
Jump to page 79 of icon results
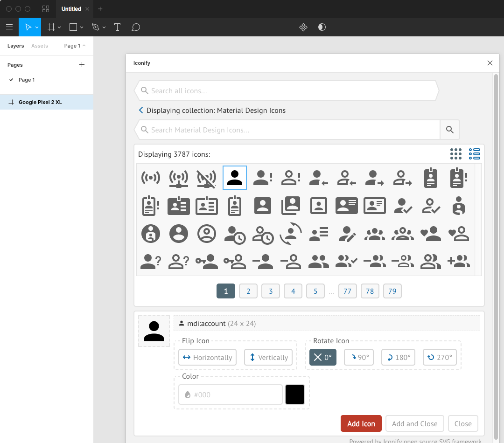(392, 291)
